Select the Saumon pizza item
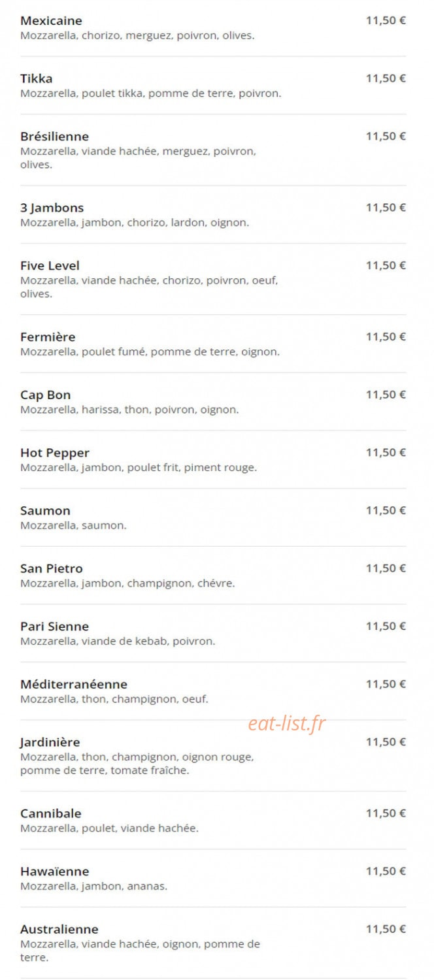This screenshot has height=980, width=434. 45,511
